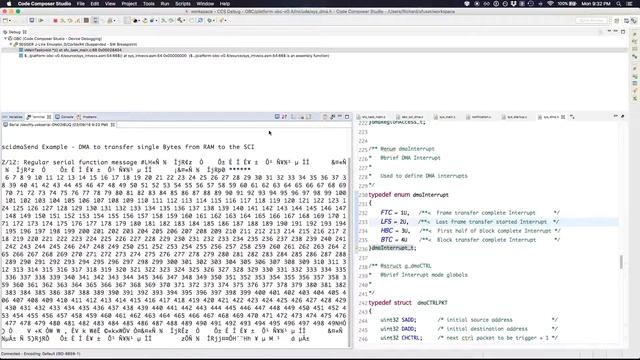This screenshot has width=640, height=360.
Task: Click the editor vertical scrollbar thumb
Action: point(621,262)
